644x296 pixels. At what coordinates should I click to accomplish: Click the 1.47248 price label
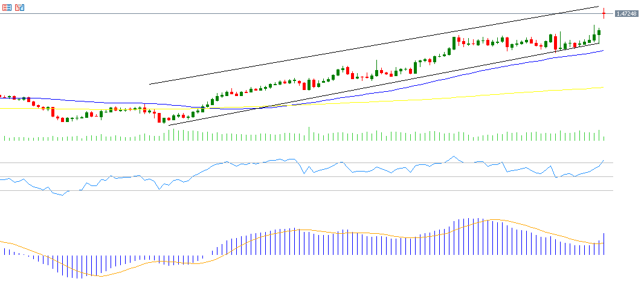click(x=626, y=13)
